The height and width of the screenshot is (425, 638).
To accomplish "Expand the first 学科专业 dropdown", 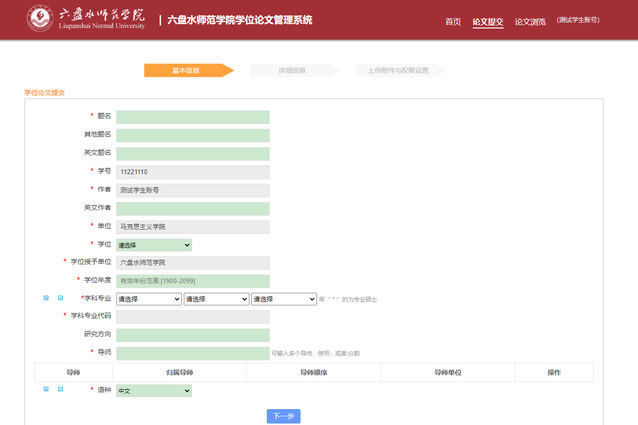I will pos(149,299).
